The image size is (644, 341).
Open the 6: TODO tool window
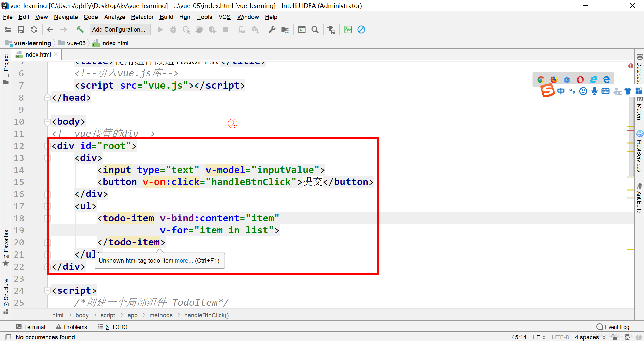pos(112,327)
